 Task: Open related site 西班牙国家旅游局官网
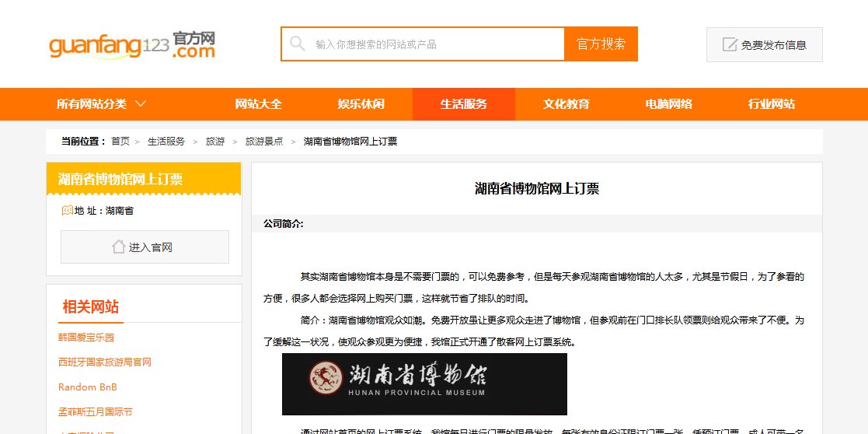pyautogui.click(x=105, y=362)
